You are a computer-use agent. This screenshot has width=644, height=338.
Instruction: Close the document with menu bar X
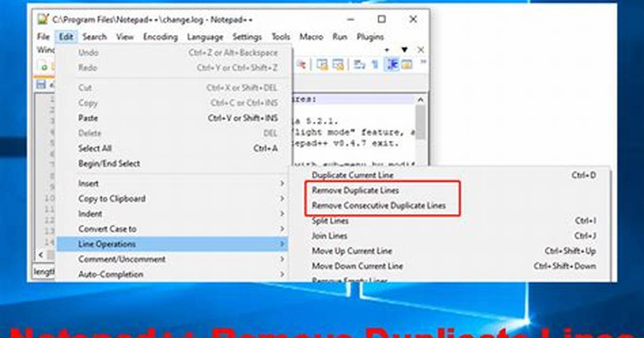click(421, 50)
